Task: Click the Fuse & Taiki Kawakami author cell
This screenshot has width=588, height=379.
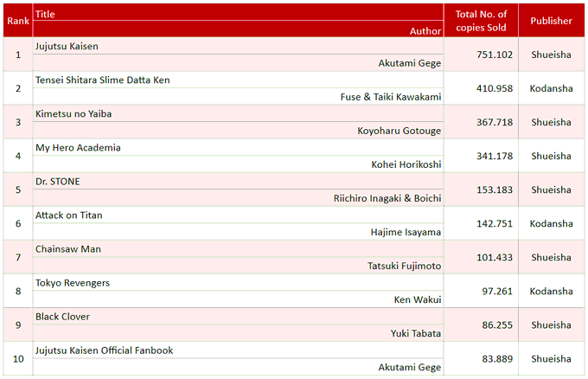Action: [x=238, y=96]
